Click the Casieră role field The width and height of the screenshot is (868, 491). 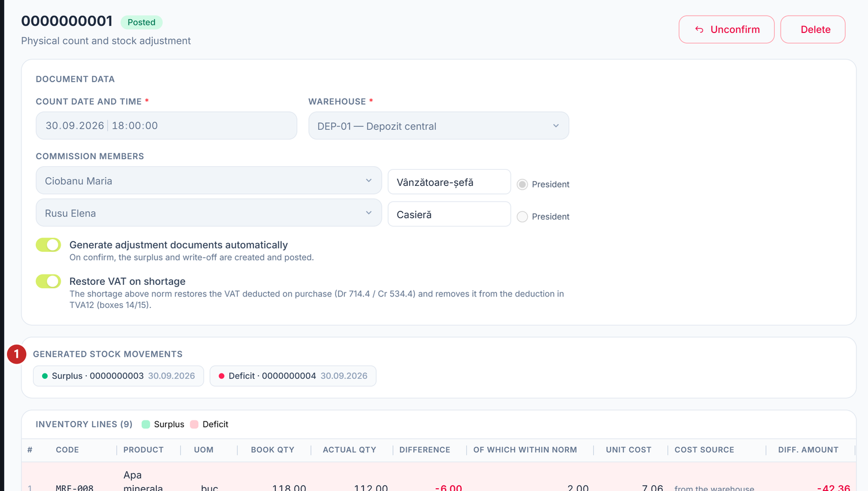pos(449,214)
